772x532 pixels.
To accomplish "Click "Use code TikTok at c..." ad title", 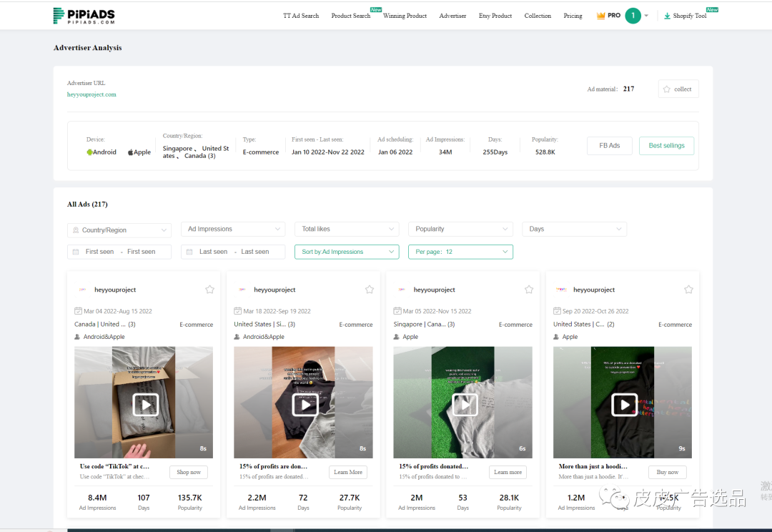I will 114,466.
